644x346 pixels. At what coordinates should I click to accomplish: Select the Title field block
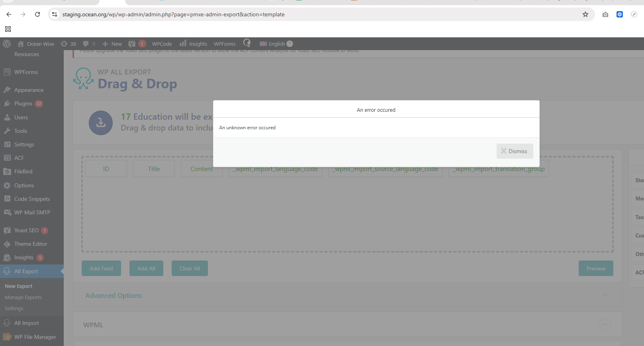click(x=154, y=169)
